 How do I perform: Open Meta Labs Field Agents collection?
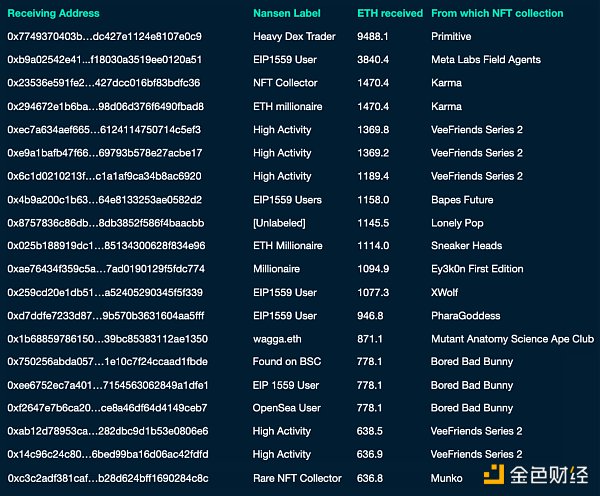coord(485,60)
